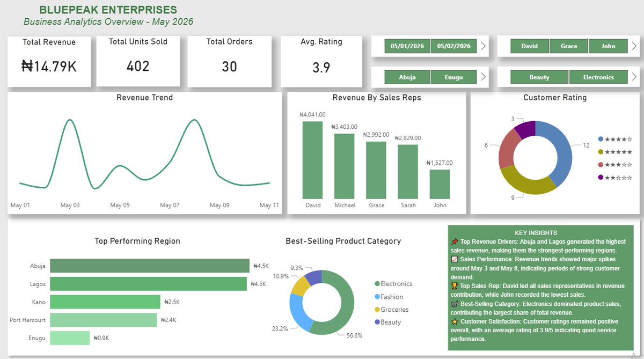Select the red three-star donut segment
The height and width of the screenshot is (359, 644).
pyautogui.click(x=507, y=148)
